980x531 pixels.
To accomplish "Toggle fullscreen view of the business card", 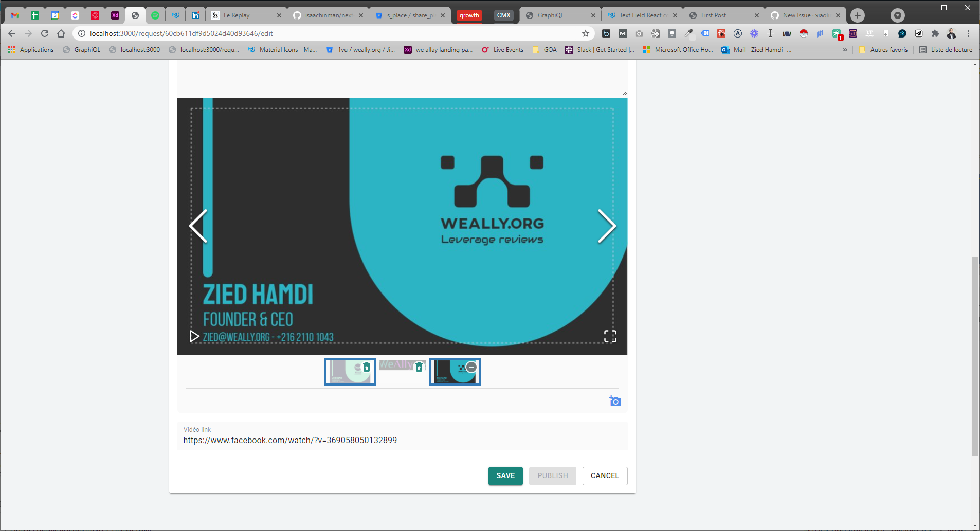I will [611, 336].
